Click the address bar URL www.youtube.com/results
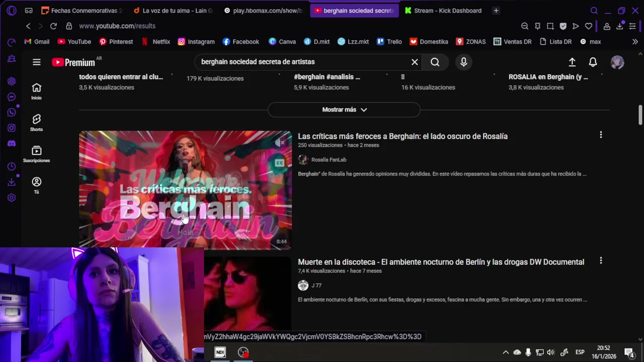Viewport: 644px width, 362px height. (117, 26)
